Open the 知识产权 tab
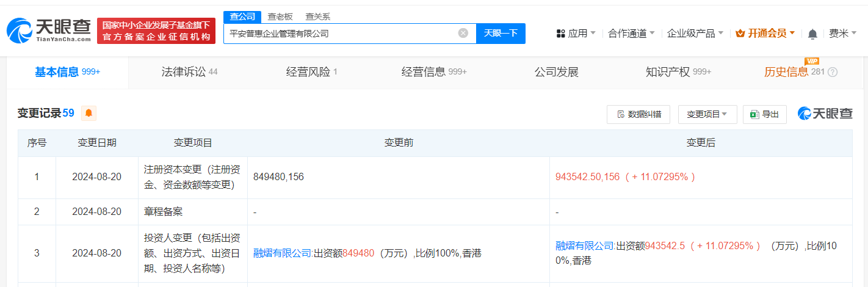The image size is (868, 287). tap(678, 72)
